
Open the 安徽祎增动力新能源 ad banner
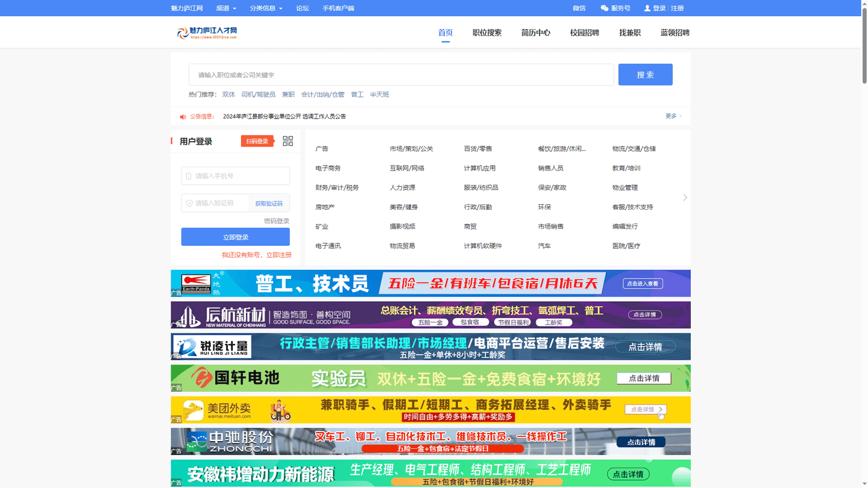(x=430, y=474)
